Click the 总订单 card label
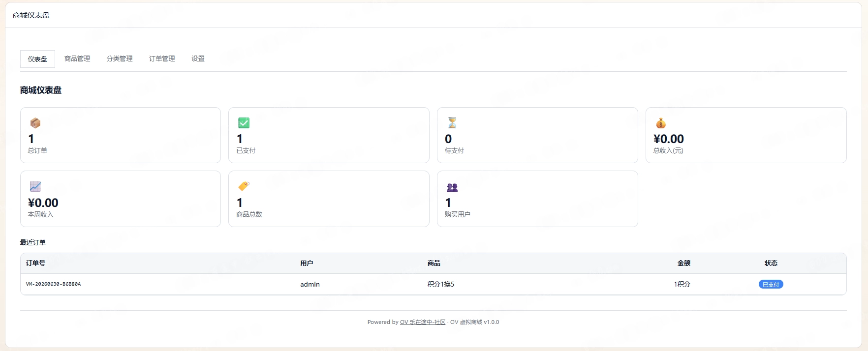The image size is (868, 351). pos(37,150)
